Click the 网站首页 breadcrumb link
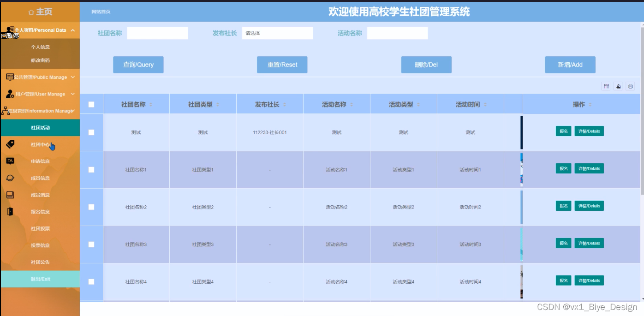 point(101,12)
